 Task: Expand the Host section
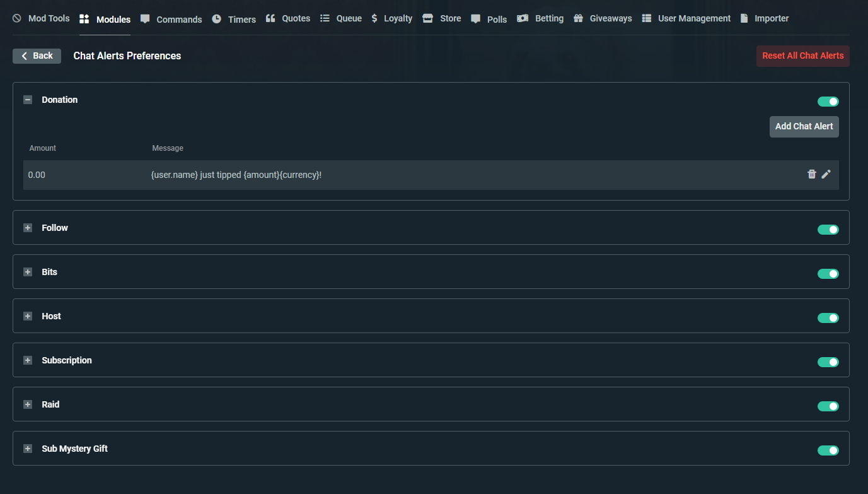28,316
